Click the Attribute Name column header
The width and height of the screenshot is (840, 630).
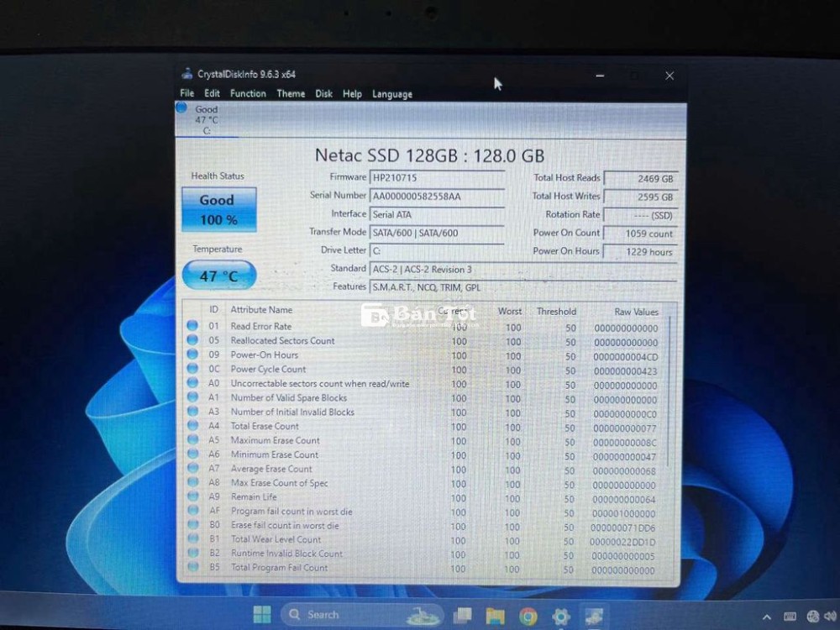[x=261, y=310]
